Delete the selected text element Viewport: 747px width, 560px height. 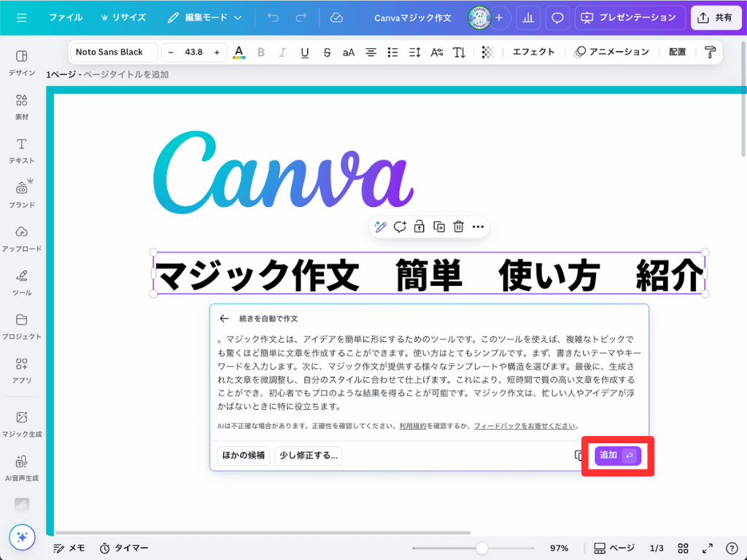pyautogui.click(x=458, y=227)
